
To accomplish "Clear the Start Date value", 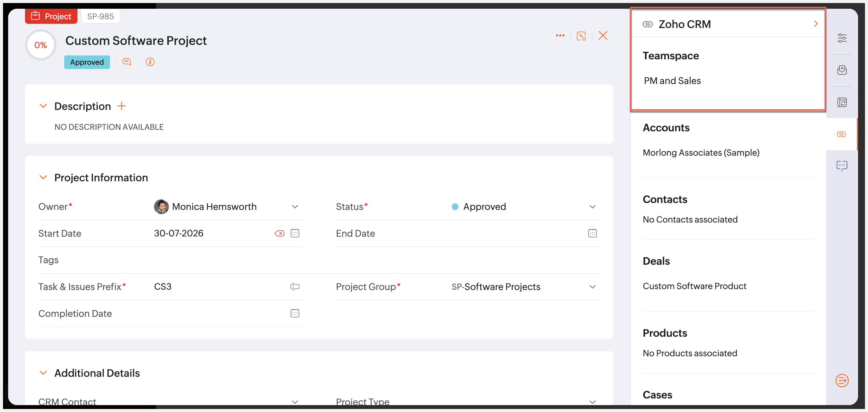I will pyautogui.click(x=279, y=233).
